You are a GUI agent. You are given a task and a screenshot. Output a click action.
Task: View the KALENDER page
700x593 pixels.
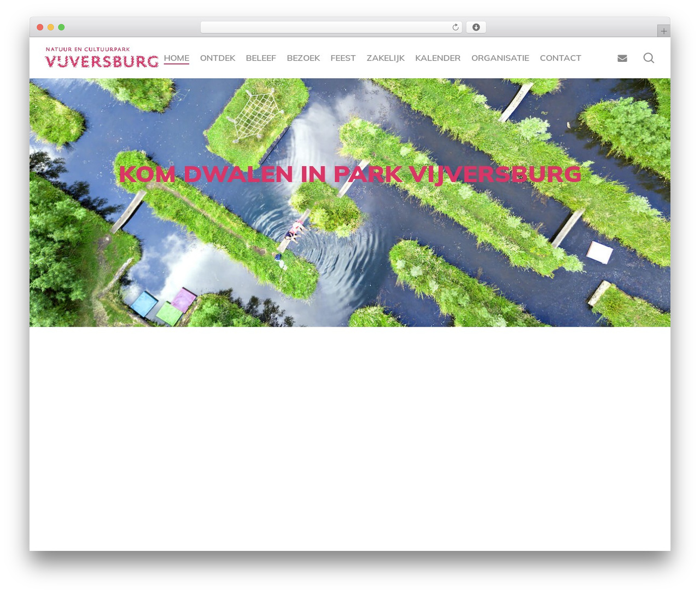coord(438,58)
